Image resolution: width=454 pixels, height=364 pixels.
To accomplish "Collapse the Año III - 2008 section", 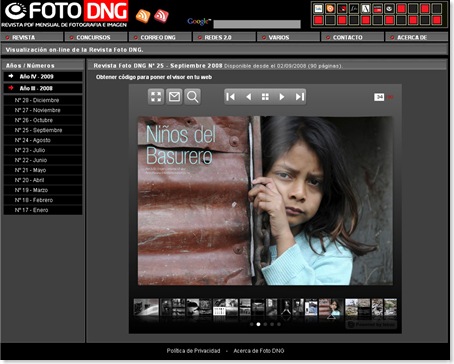I will [43, 88].
